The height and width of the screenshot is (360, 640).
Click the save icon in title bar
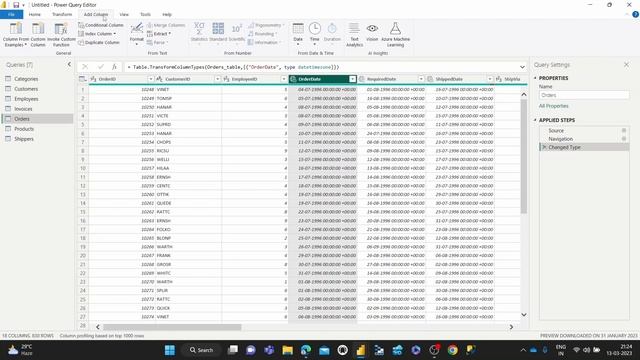click(x=16, y=5)
